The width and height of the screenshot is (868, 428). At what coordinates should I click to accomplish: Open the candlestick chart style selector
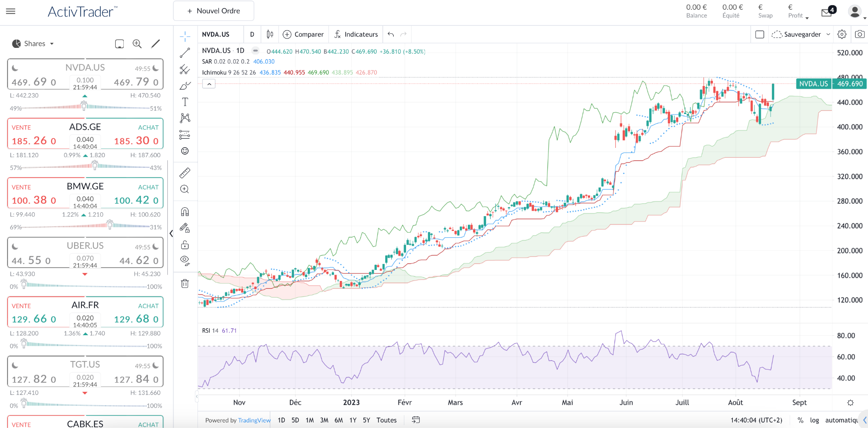coord(270,34)
